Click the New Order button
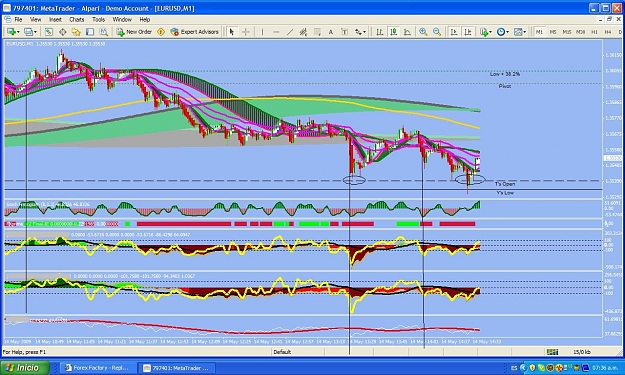This screenshot has width=625, height=375. [134, 32]
